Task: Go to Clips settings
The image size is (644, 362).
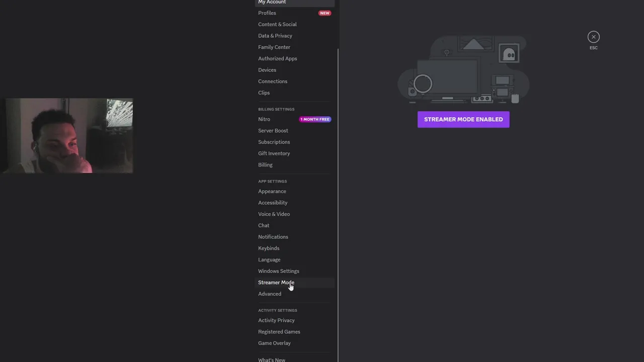Action: coord(294,93)
